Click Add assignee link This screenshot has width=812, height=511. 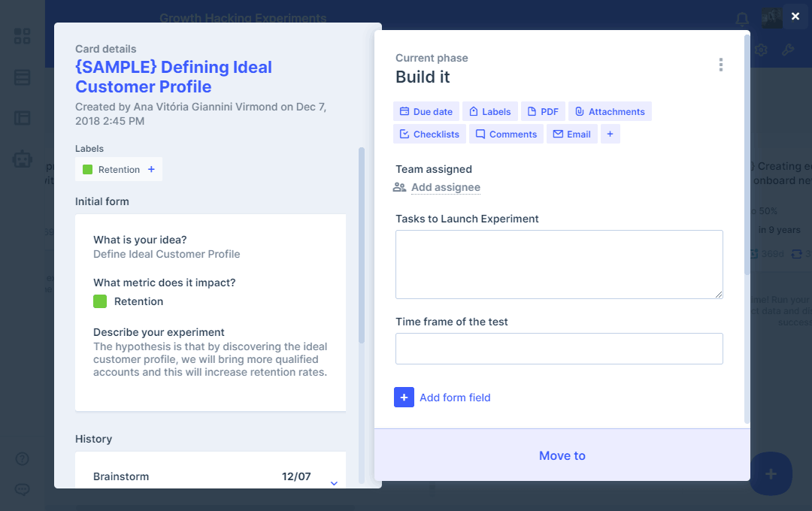(x=445, y=187)
